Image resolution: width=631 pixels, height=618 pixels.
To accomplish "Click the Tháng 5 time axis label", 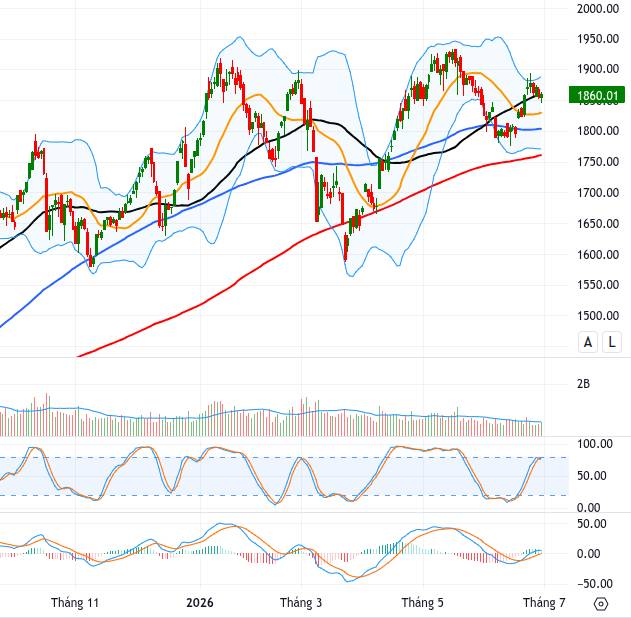I will (423, 603).
